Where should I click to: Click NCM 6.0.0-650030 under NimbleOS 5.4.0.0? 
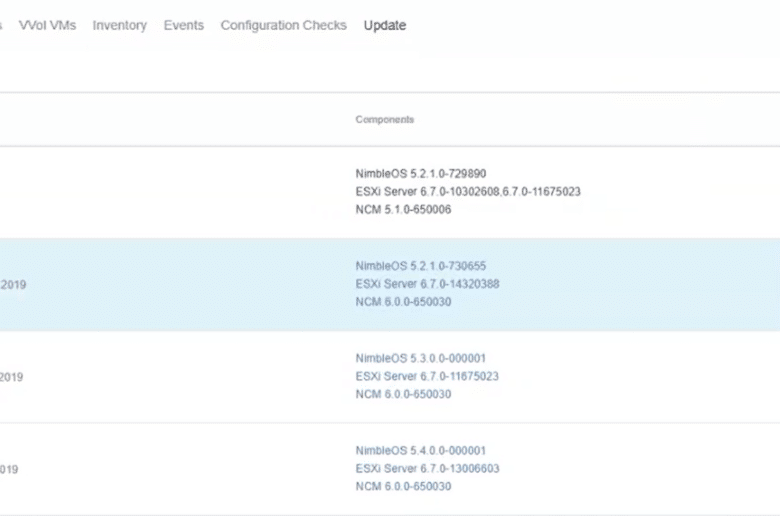coord(403,487)
